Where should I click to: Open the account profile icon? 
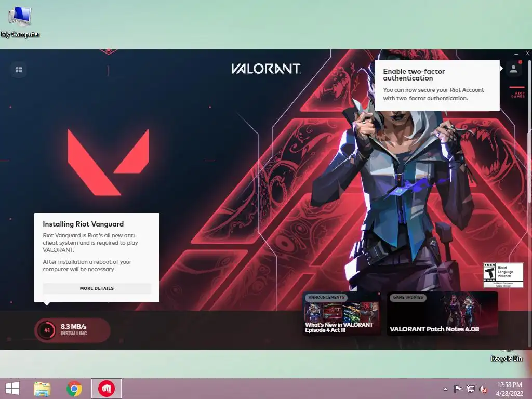514,69
